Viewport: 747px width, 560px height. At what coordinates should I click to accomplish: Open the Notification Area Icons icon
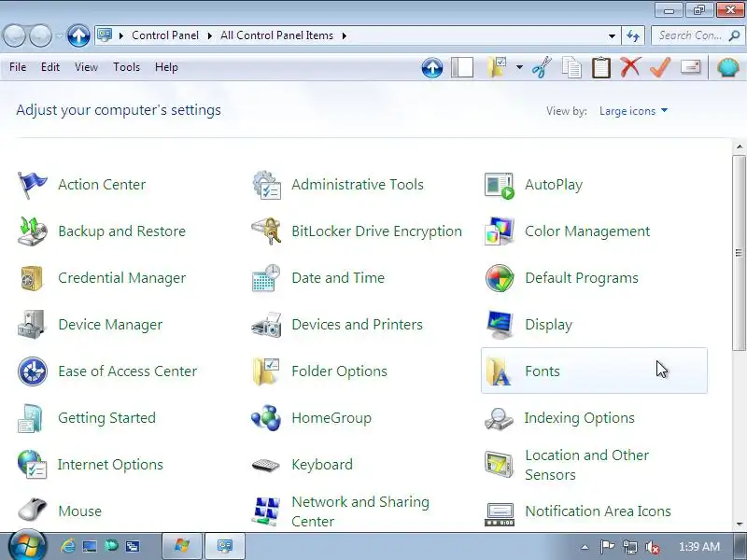[500, 514]
